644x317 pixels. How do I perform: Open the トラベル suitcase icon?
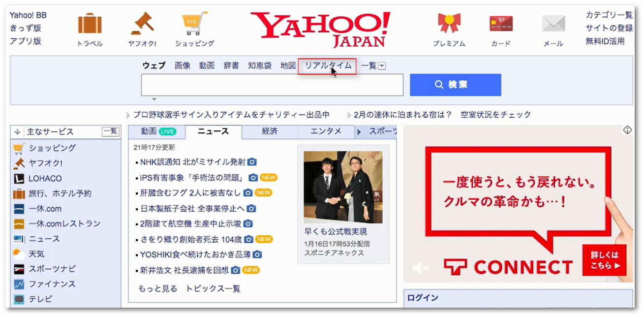90,24
